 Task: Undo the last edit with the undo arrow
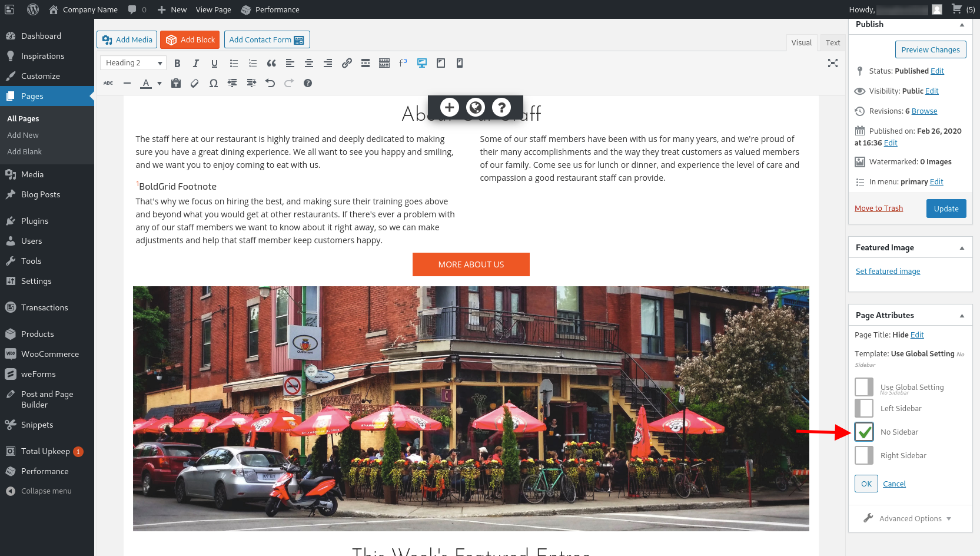pyautogui.click(x=270, y=83)
